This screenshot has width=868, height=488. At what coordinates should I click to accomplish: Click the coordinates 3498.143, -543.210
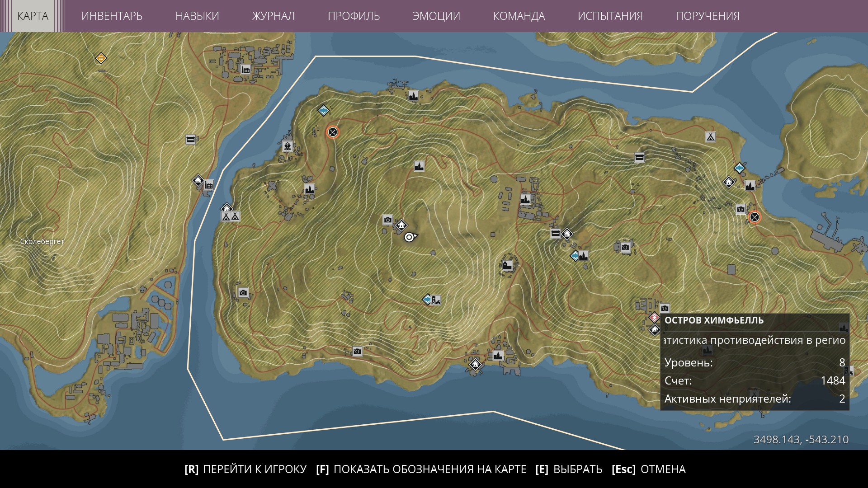(801, 440)
